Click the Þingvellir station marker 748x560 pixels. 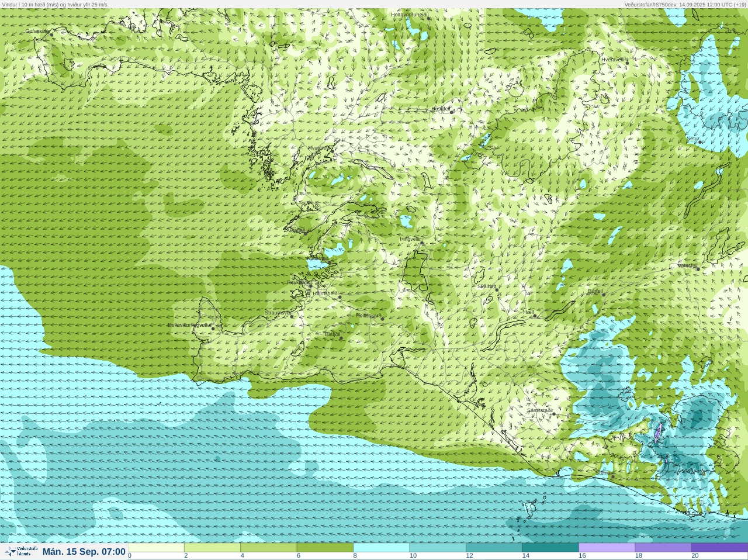click(x=422, y=243)
